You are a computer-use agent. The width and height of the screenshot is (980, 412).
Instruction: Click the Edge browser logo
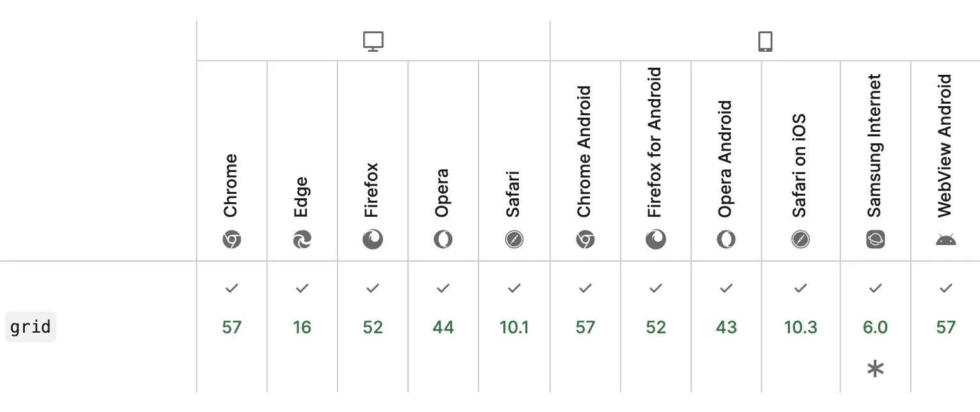(302, 240)
